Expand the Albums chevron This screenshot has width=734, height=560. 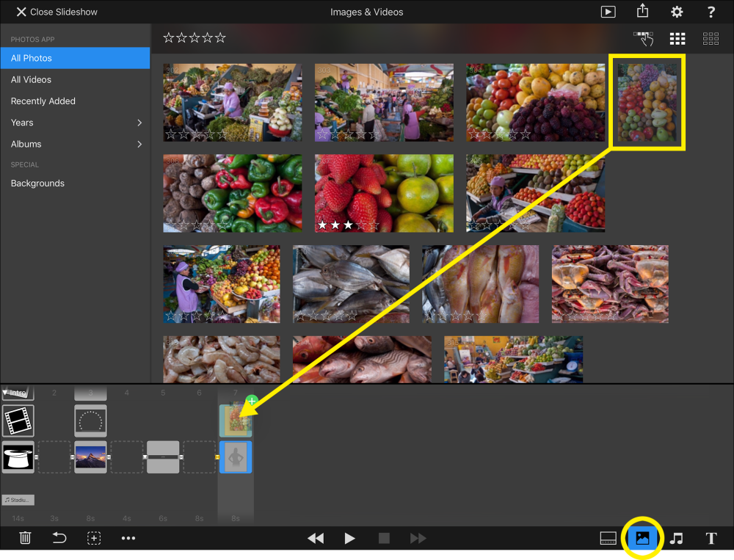(139, 144)
